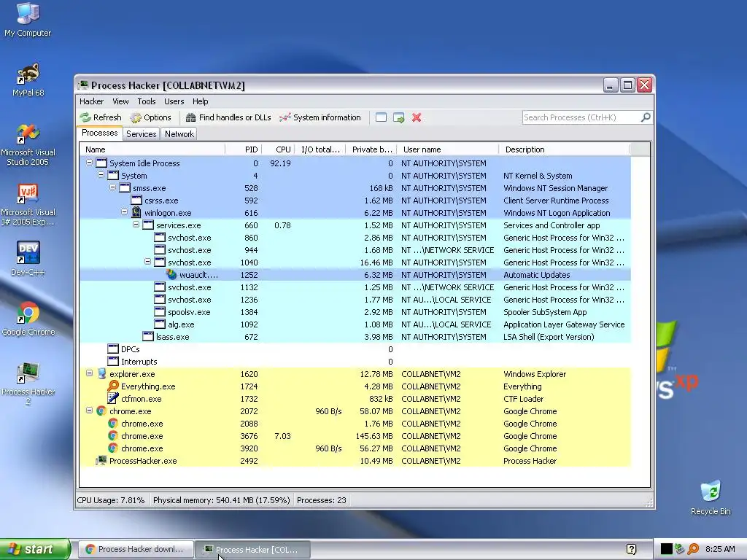Click the spoolsv.exe process icon
747x560 pixels.
pos(160,312)
